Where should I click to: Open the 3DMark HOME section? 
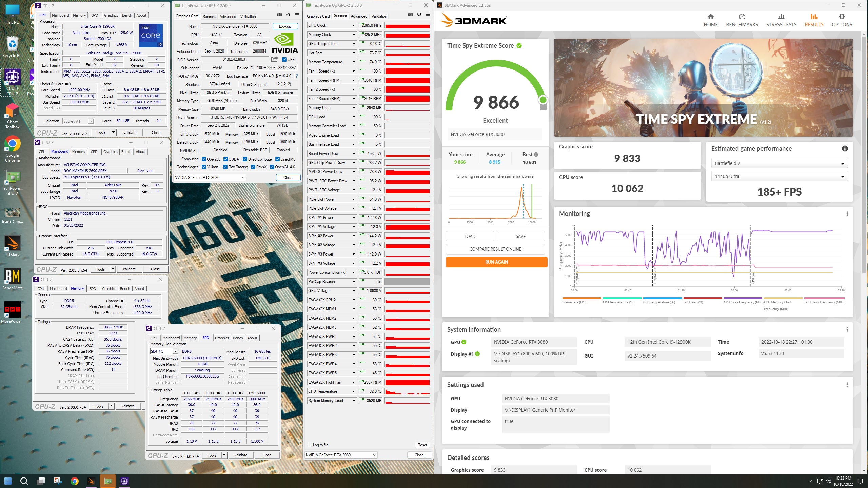pos(710,20)
